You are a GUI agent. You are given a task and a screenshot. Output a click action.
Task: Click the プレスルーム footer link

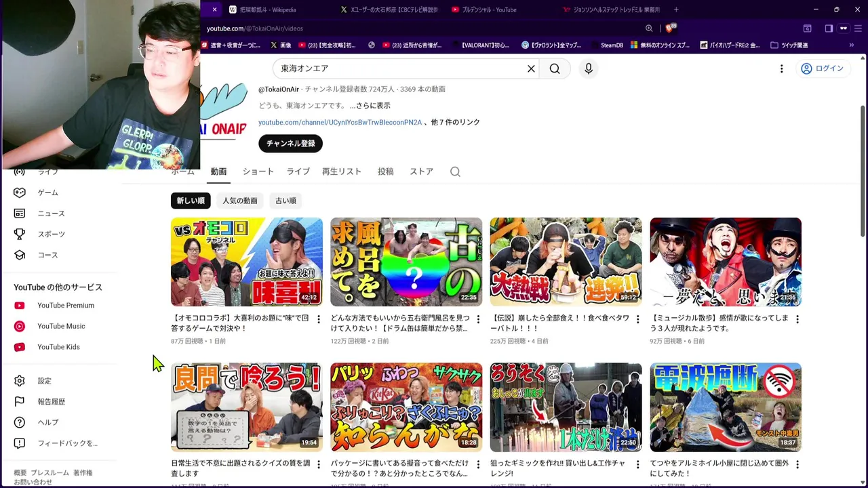pos(50,473)
